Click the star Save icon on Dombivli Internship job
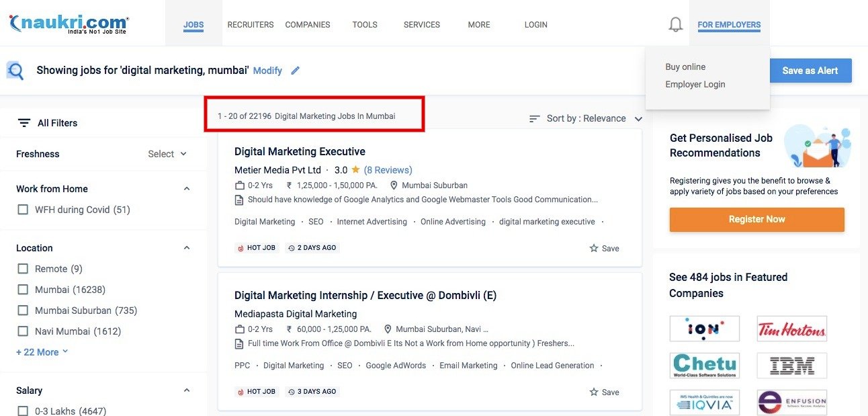This screenshot has width=868, height=416. point(594,392)
